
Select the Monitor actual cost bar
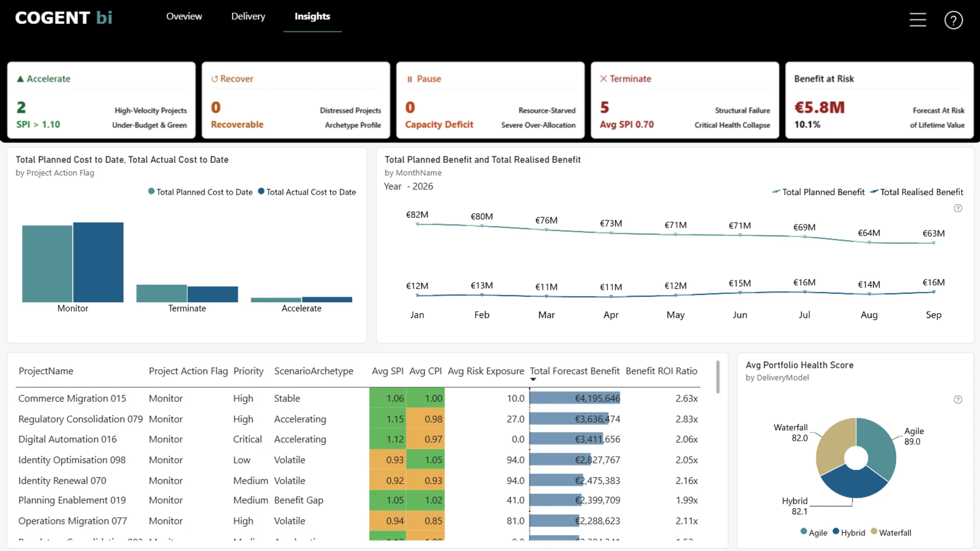coord(99,262)
